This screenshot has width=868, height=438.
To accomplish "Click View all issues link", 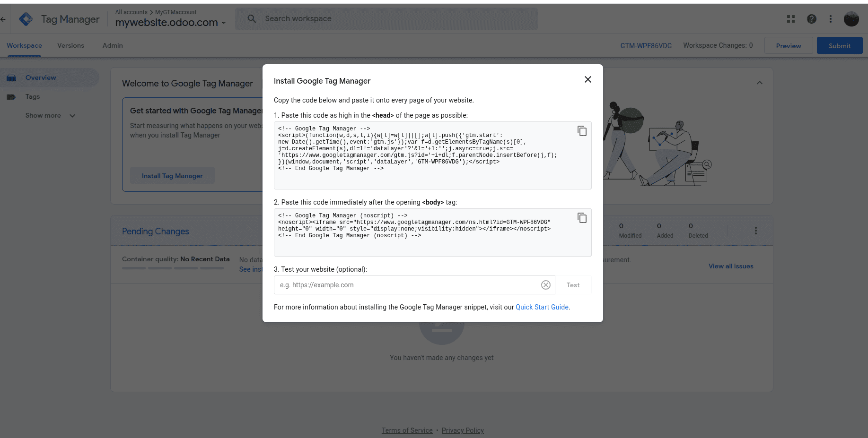I will [731, 266].
